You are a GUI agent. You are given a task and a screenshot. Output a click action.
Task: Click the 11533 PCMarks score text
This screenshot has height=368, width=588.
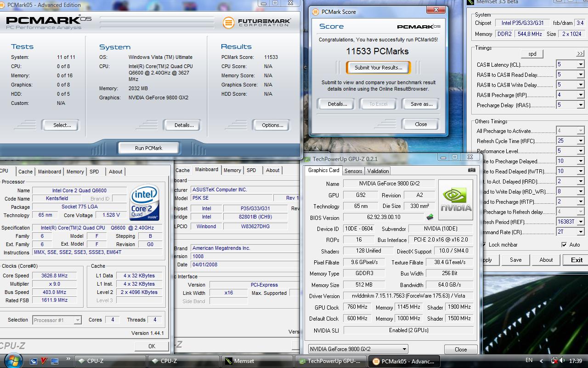[x=377, y=51]
